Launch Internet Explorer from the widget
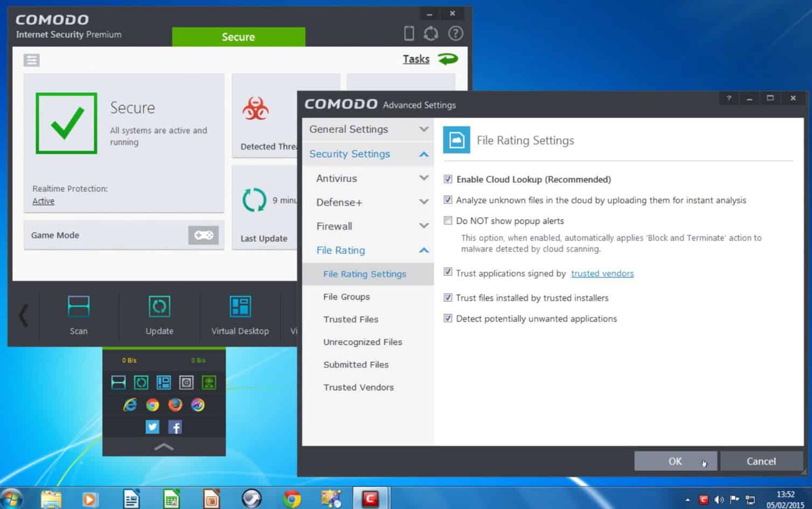Screen dimensions: 812x509 (x=130, y=404)
